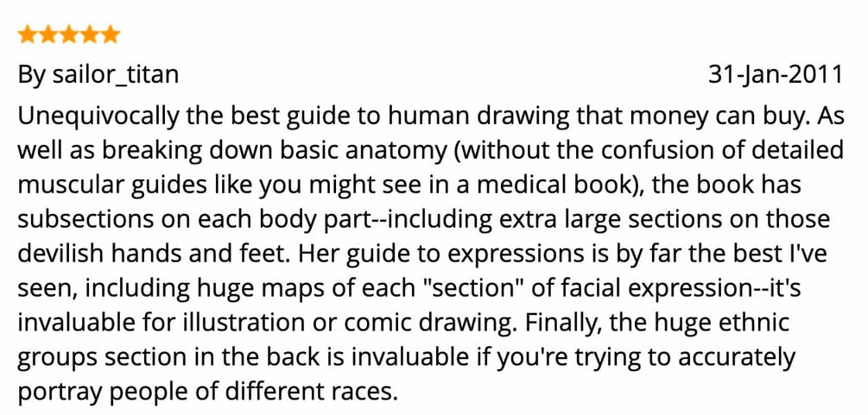Click the word "By" before the username
The image size is (868, 415).
[32, 75]
